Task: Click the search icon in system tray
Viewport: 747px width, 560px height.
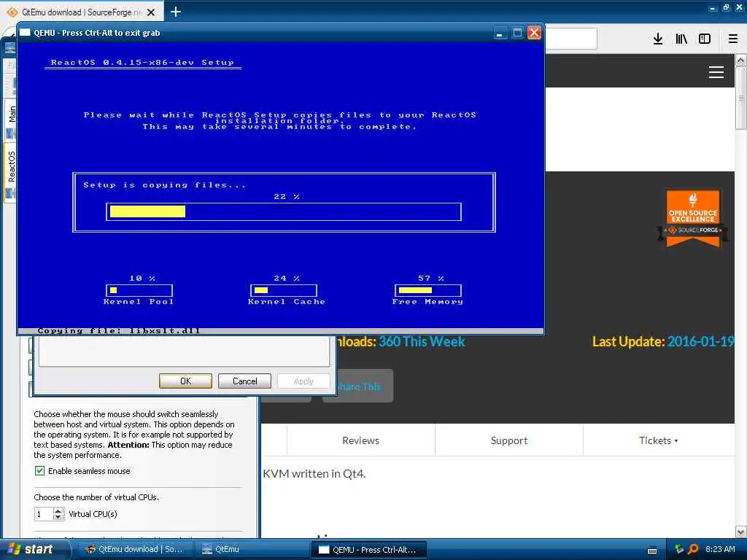Action: (693, 549)
